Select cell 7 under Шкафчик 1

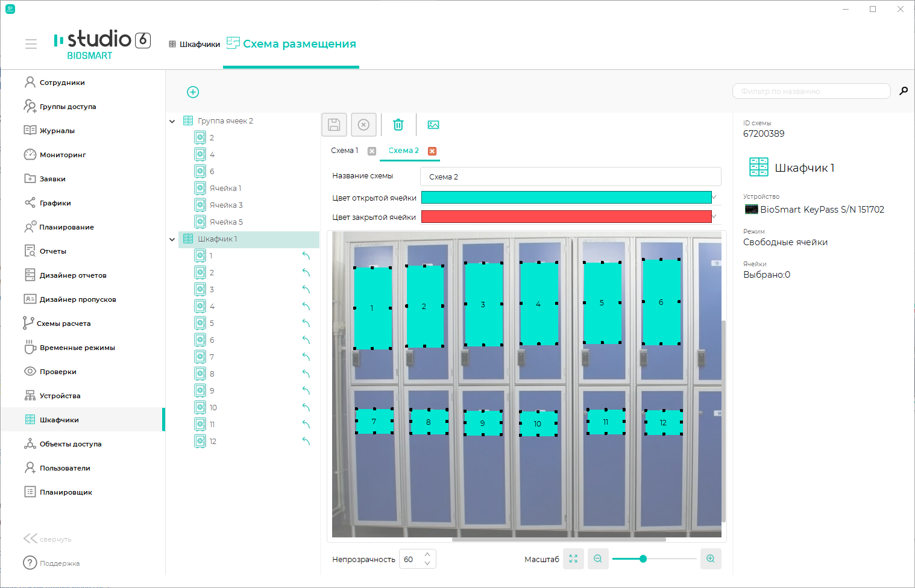[212, 357]
